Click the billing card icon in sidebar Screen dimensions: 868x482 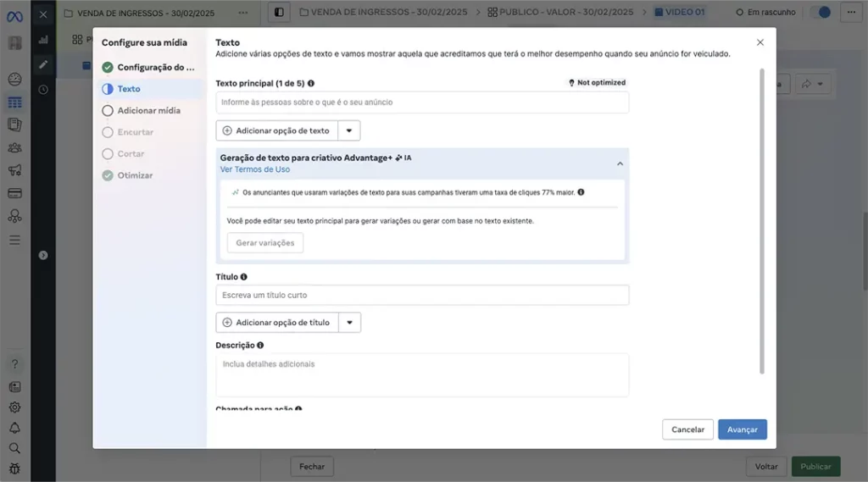[14, 193]
